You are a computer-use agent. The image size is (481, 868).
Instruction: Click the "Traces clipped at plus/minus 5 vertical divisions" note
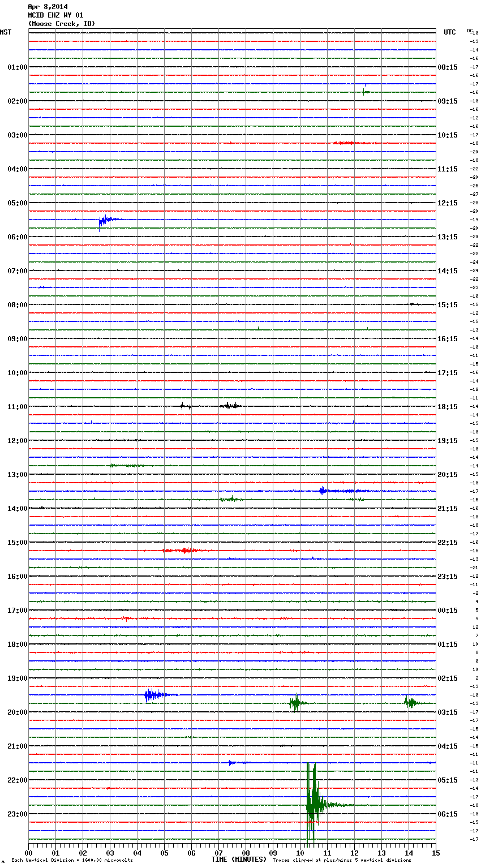click(342, 861)
